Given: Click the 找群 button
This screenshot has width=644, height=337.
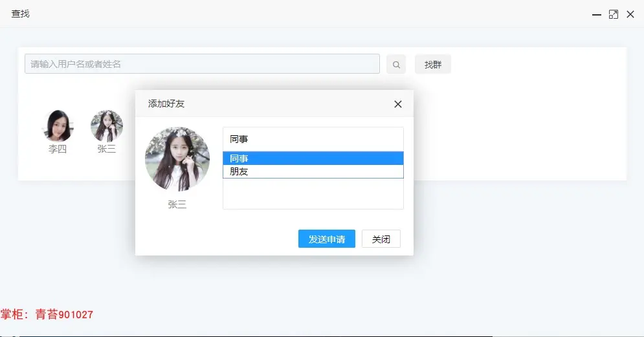Looking at the screenshot, I should [x=432, y=65].
